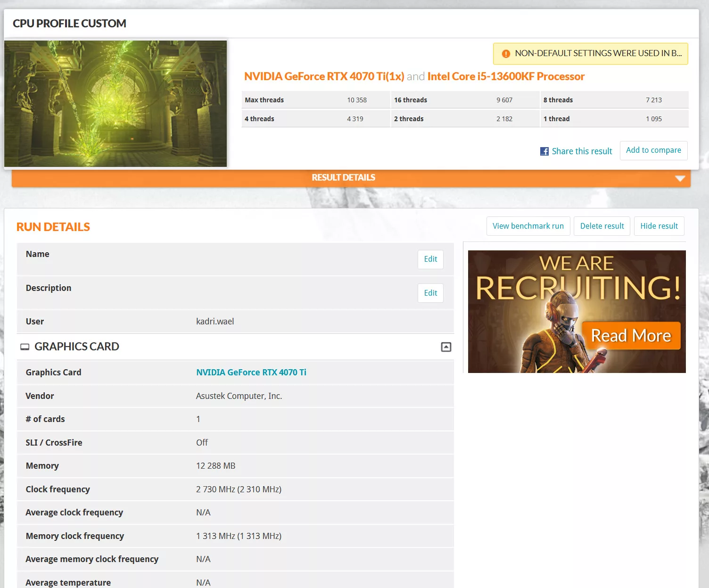Screen dimensions: 709x588
Task: Click the CPU Profile benchmark thumbnail
Action: [x=115, y=104]
